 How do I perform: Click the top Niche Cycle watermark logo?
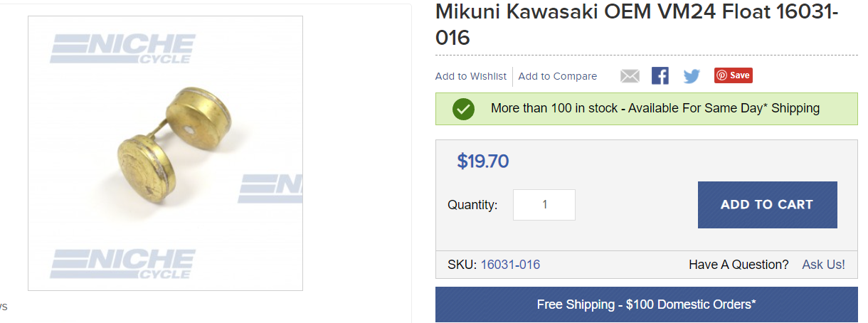pyautogui.click(x=122, y=50)
